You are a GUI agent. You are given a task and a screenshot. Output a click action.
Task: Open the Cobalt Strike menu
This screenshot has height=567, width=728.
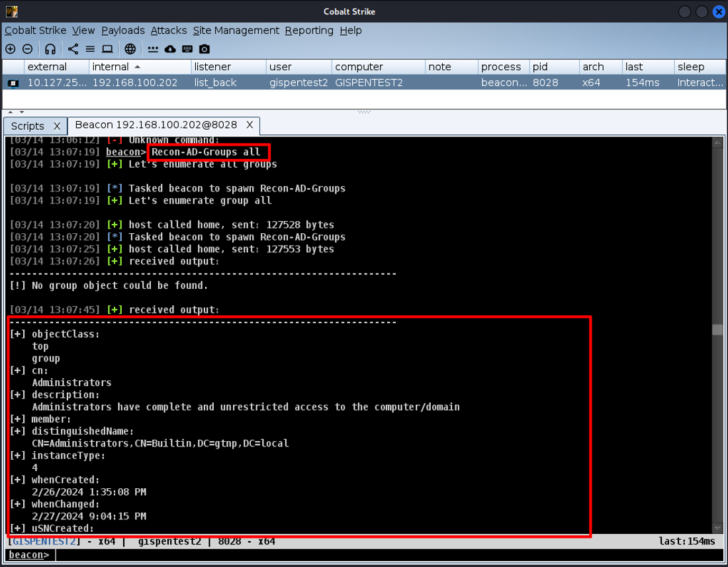35,30
